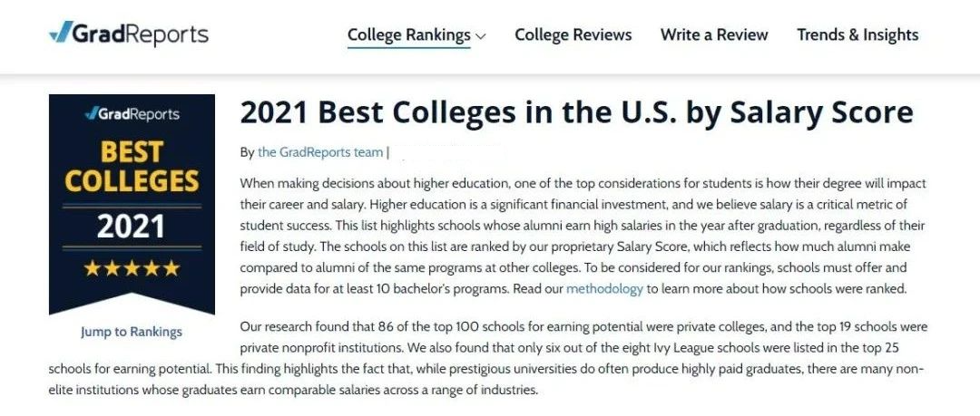
Task: Open the College Reviews page
Action: [573, 35]
